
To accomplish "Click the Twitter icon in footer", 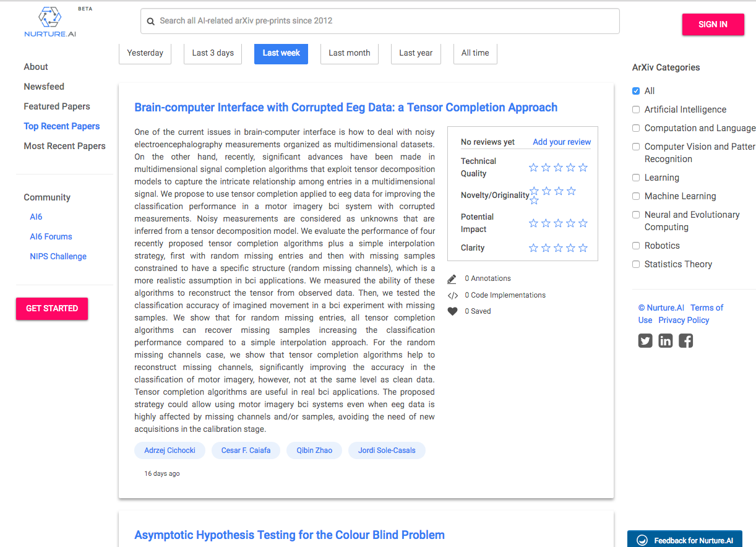I will tap(645, 340).
